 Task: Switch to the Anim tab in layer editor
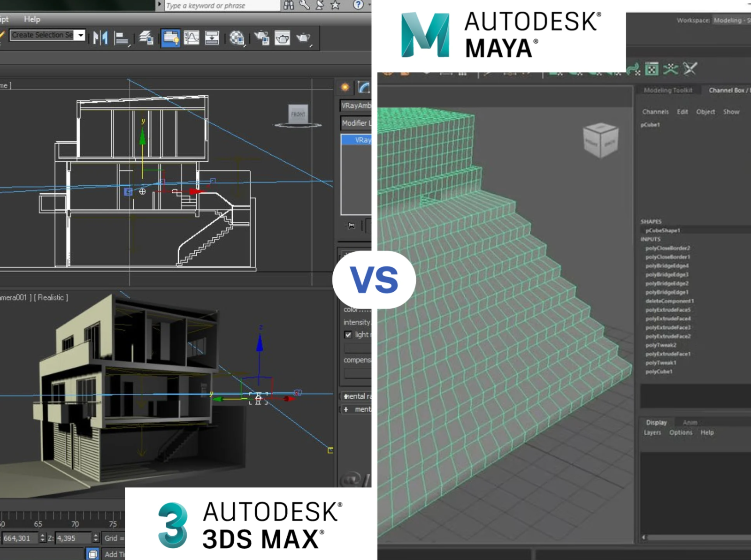[x=690, y=423]
